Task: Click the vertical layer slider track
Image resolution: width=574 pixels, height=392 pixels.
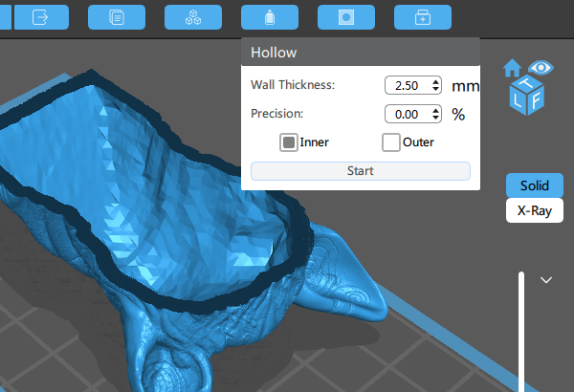Action: [521, 331]
